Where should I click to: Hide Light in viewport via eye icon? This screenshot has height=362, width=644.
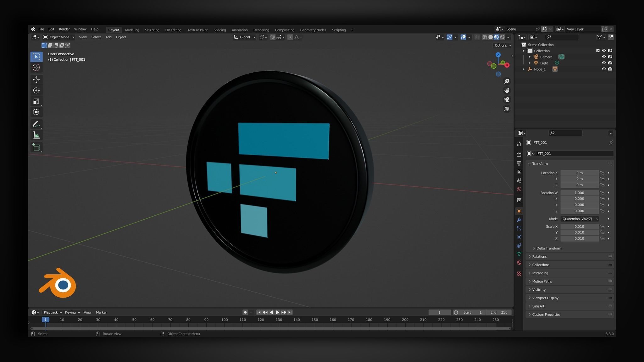point(603,63)
